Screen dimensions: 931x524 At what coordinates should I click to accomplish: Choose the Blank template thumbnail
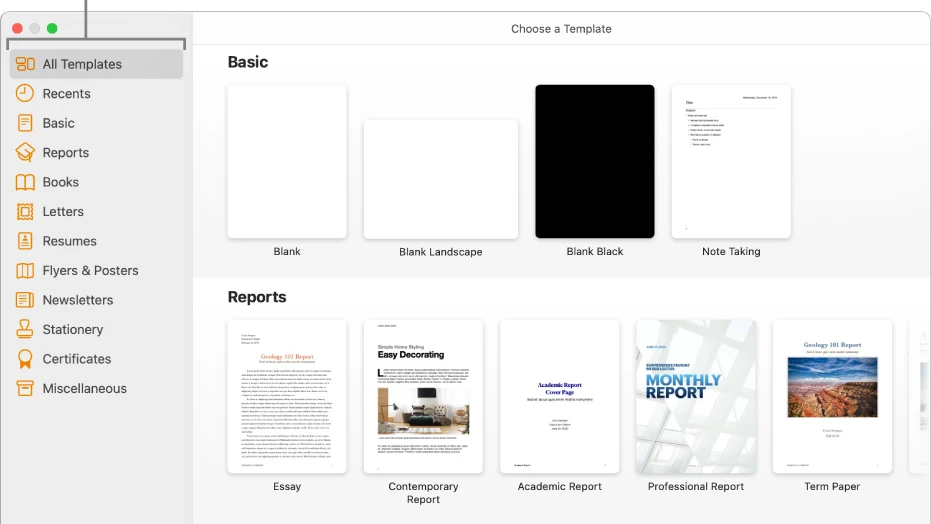[x=287, y=161]
